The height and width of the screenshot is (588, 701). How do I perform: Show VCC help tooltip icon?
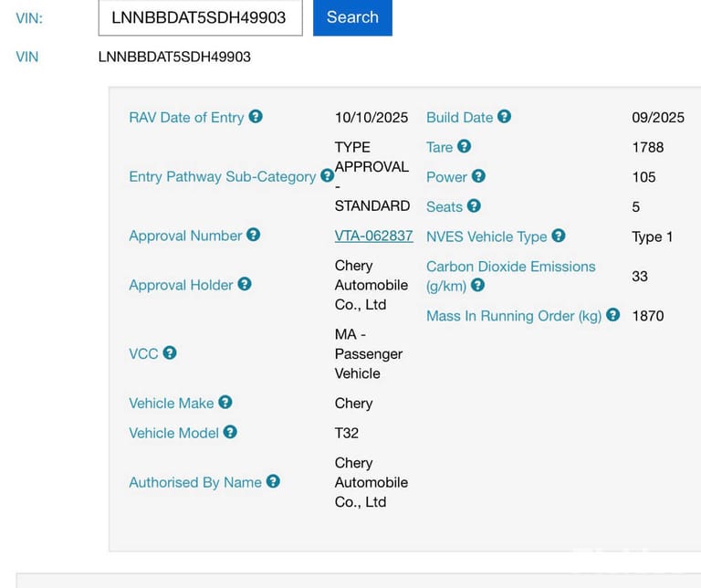pos(170,352)
